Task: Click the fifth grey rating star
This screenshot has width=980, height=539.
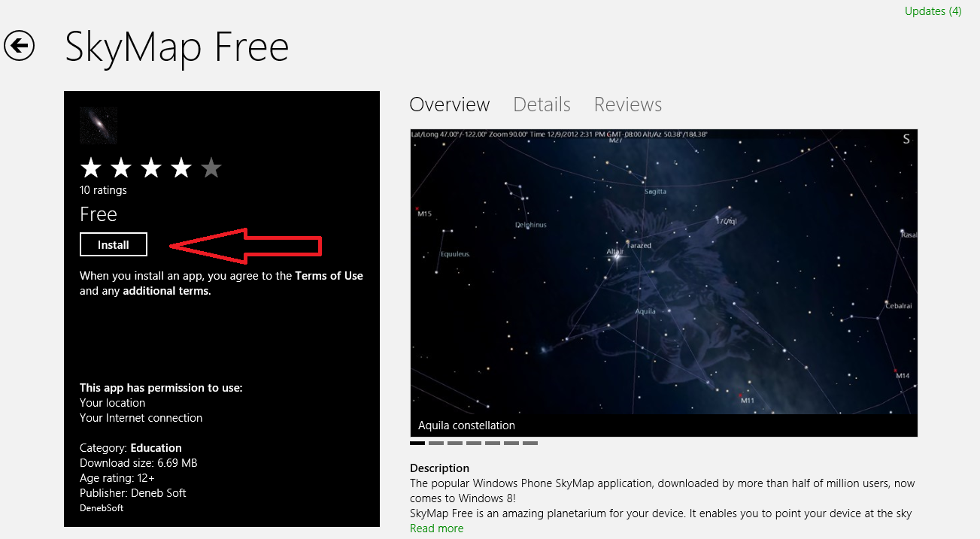Action: pyautogui.click(x=211, y=168)
